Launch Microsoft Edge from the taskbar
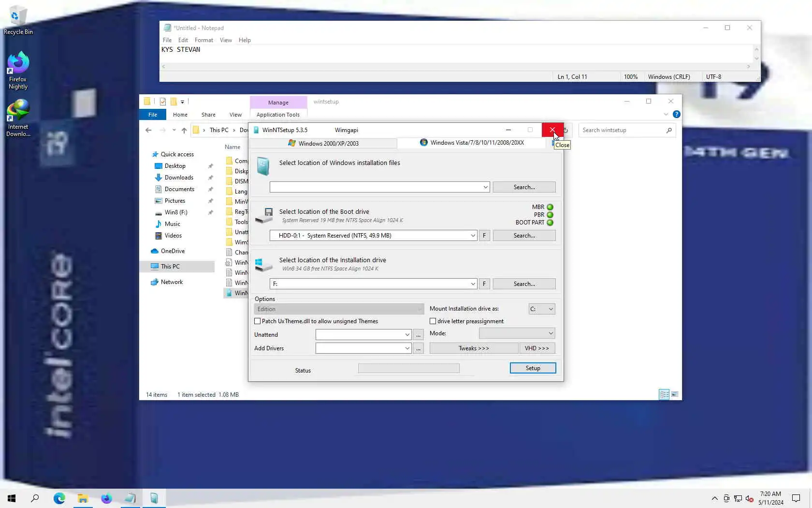812x508 pixels. [59, 498]
